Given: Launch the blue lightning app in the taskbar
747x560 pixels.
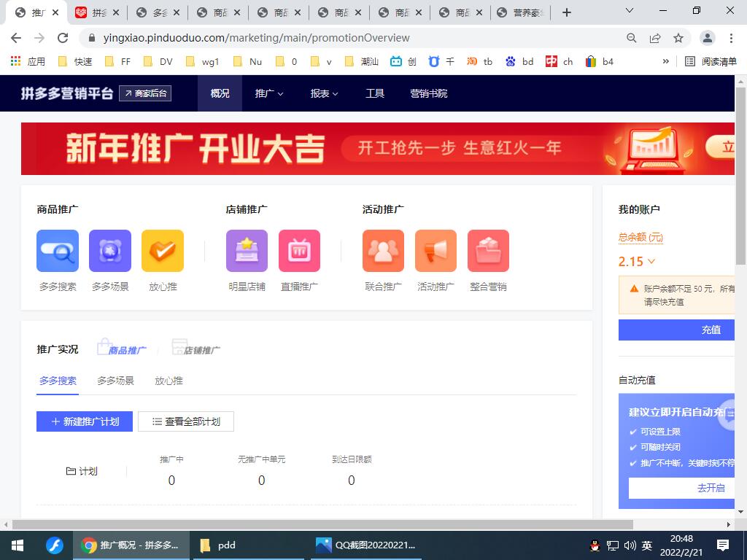Looking at the screenshot, I should pyautogui.click(x=54, y=545).
